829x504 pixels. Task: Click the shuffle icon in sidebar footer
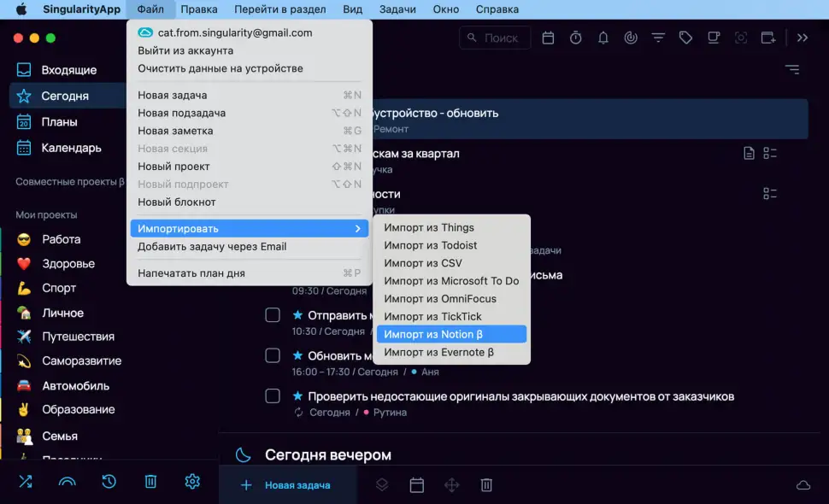26,482
